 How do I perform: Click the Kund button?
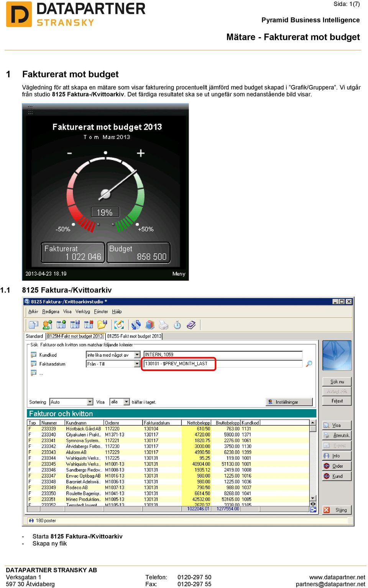[337, 476]
